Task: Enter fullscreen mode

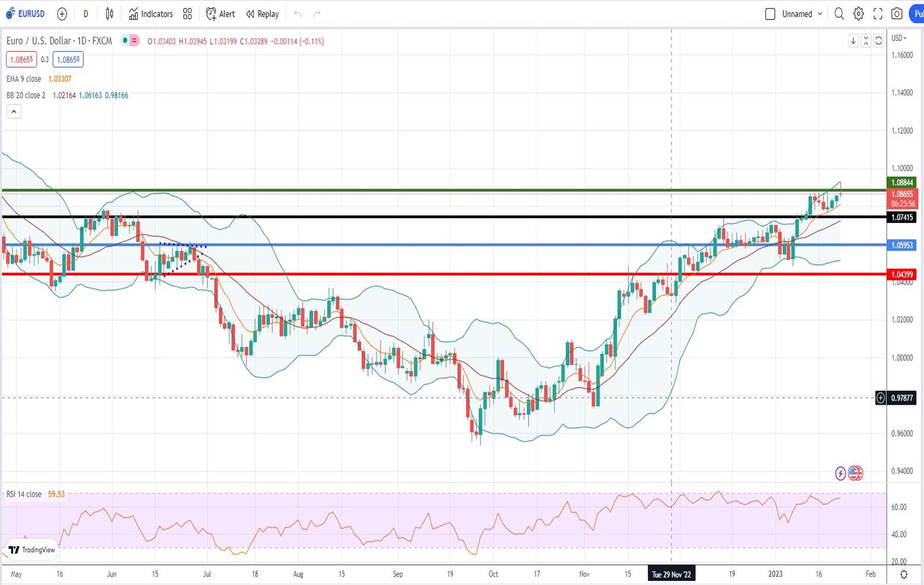Action: click(878, 14)
